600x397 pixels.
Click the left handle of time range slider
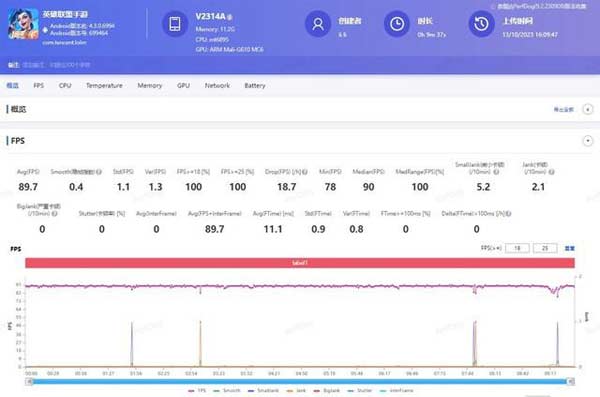tap(29, 381)
